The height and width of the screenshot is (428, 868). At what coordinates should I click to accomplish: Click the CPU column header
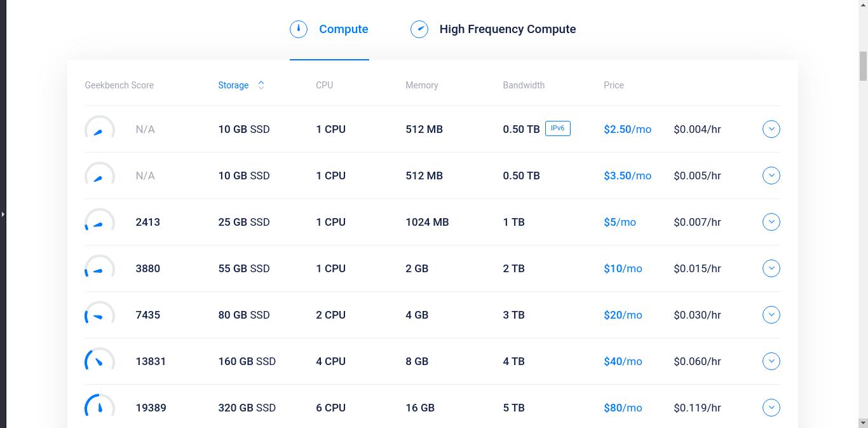[325, 85]
